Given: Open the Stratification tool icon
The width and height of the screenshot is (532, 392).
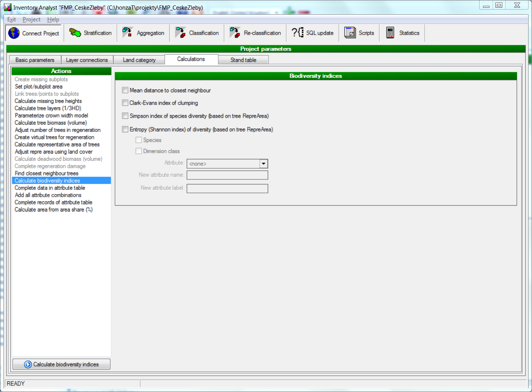Looking at the screenshot, I should tap(75, 33).
